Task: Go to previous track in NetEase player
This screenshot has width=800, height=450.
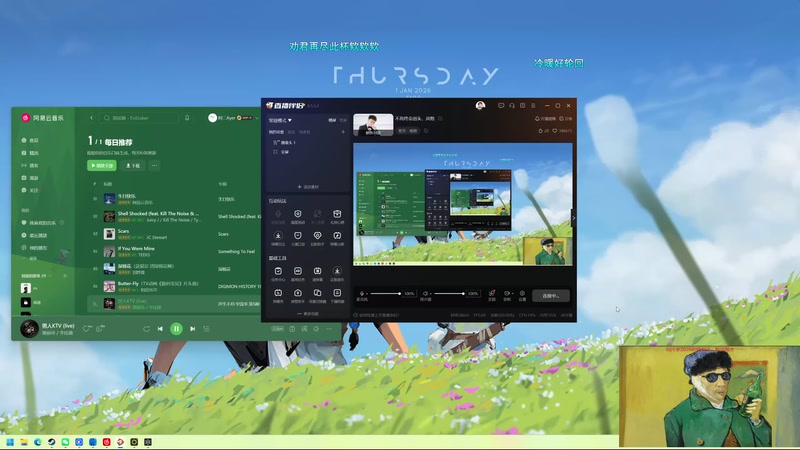Action: tap(160, 329)
